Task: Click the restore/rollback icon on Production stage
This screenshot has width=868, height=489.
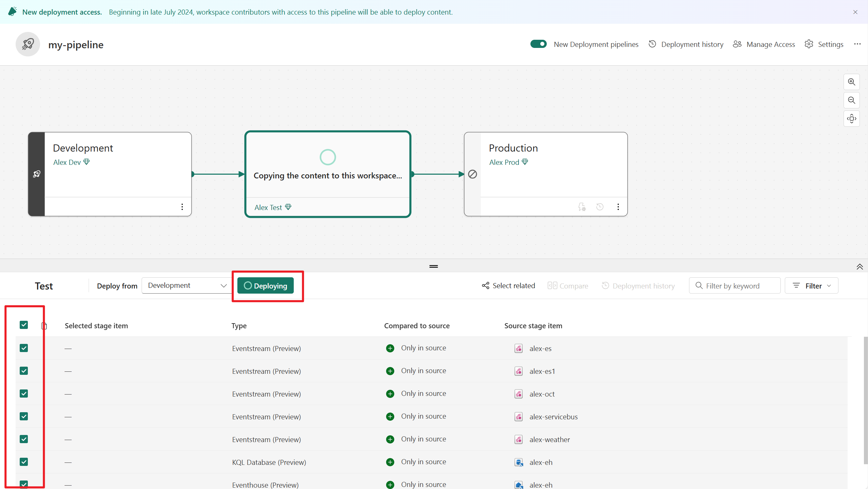Action: click(x=600, y=206)
